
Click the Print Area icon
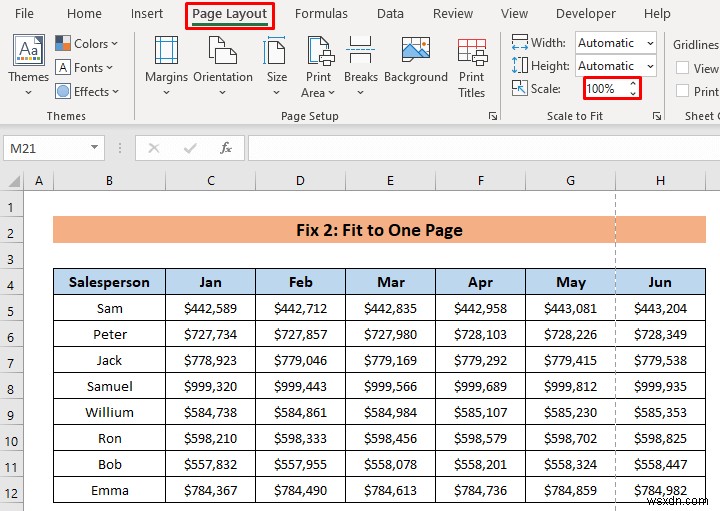click(x=319, y=52)
